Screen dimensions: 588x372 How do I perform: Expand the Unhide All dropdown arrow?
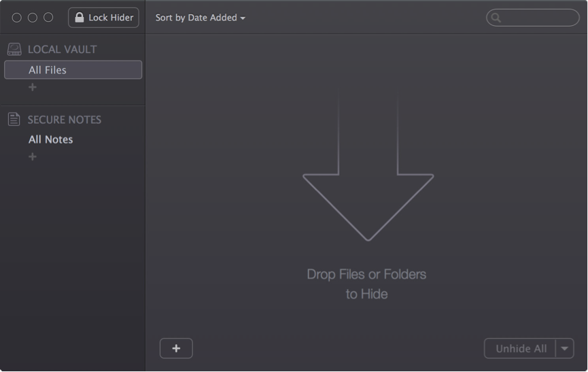[565, 348]
